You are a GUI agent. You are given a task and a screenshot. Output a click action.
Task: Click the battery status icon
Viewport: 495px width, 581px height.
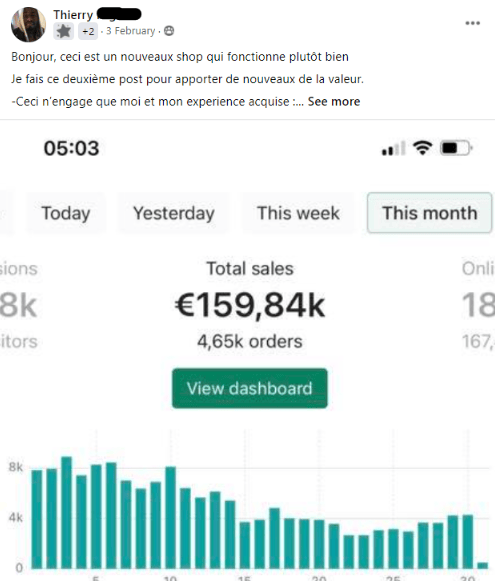[x=456, y=148]
